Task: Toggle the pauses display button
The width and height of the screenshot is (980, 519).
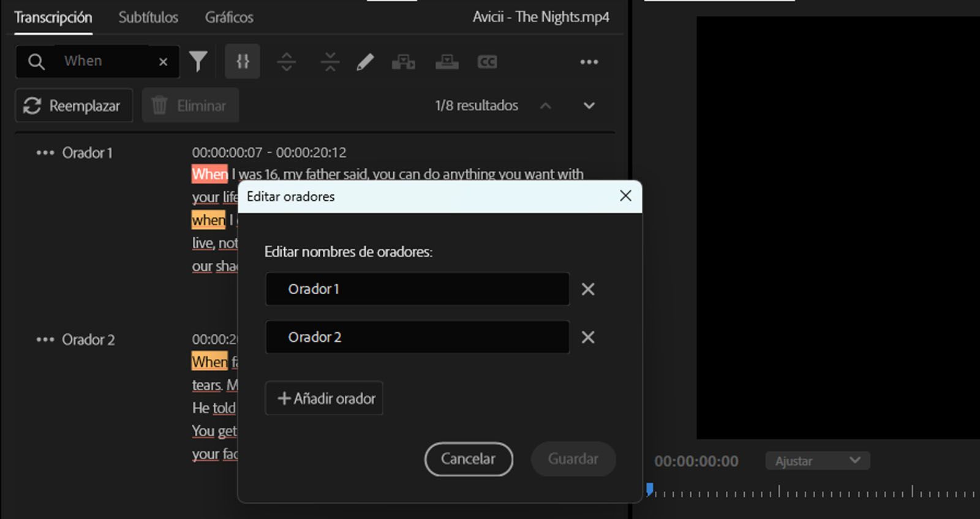Action: [x=243, y=61]
